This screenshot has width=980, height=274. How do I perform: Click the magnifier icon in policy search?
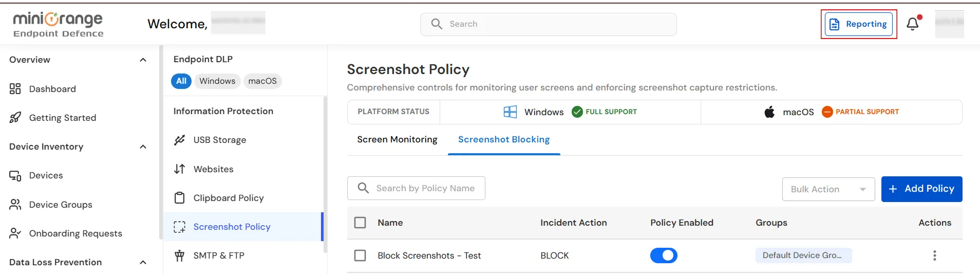(363, 188)
